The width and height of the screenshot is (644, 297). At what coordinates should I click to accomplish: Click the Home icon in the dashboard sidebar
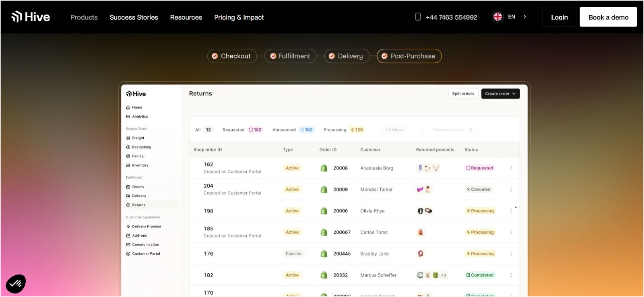tap(128, 107)
